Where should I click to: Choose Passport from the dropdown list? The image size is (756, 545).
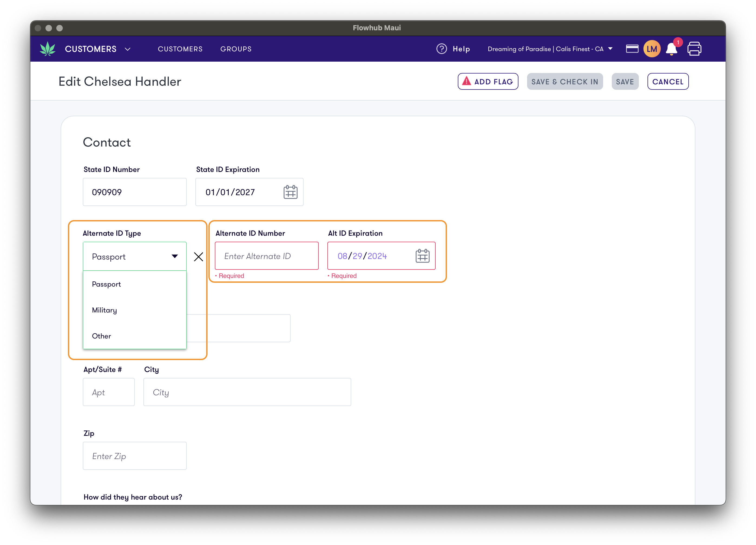pos(135,284)
